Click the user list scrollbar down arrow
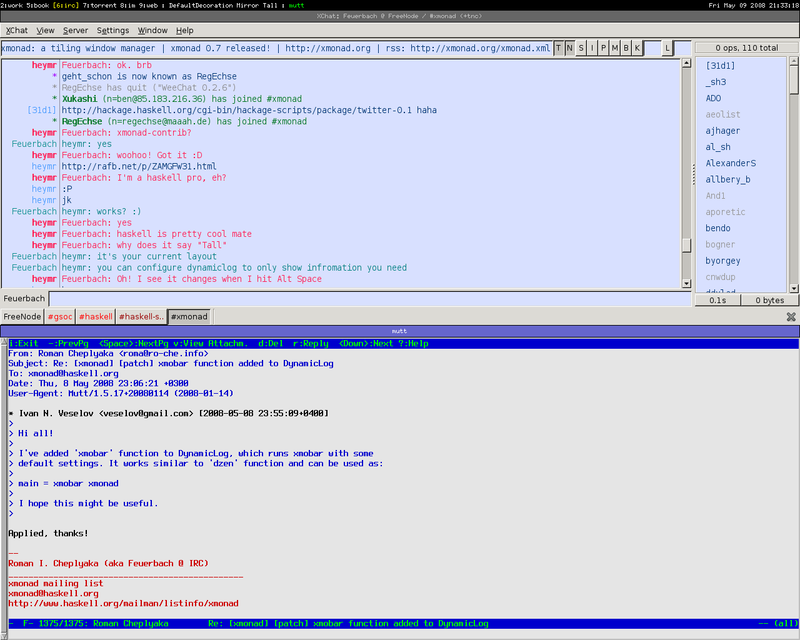Screen dimensions: 800x640 tap(793, 288)
